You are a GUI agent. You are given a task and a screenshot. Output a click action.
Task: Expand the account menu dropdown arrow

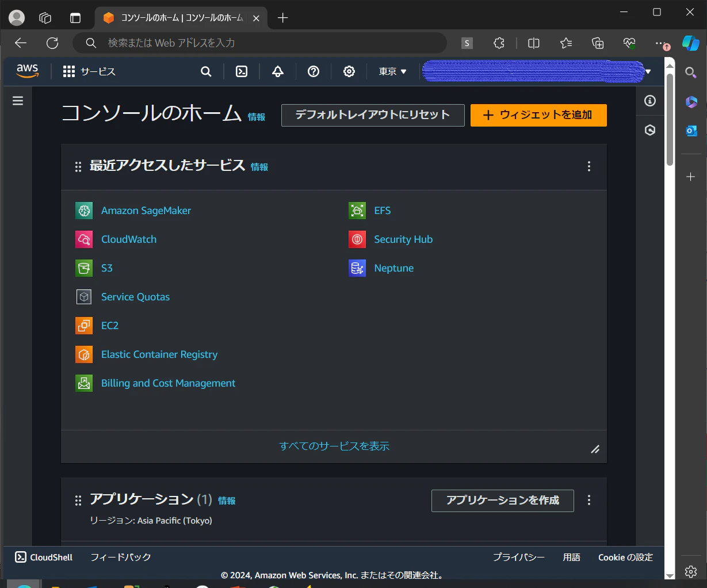click(x=648, y=72)
